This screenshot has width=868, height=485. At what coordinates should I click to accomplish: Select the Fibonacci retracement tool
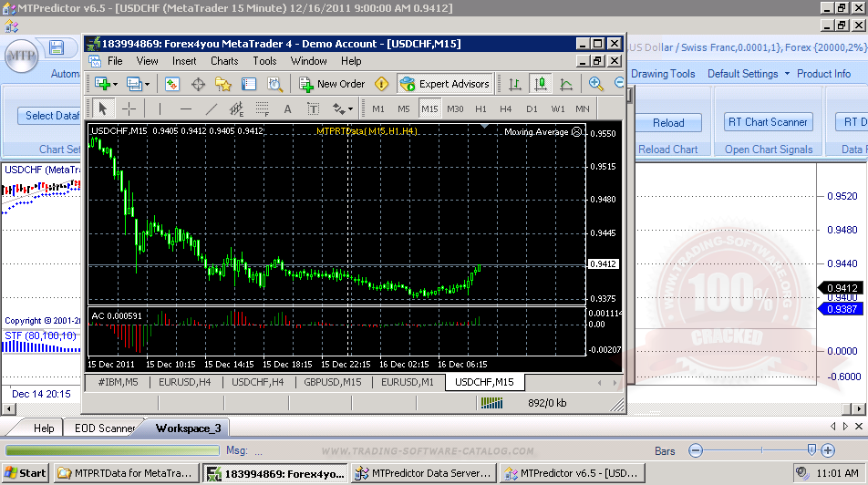click(x=263, y=108)
